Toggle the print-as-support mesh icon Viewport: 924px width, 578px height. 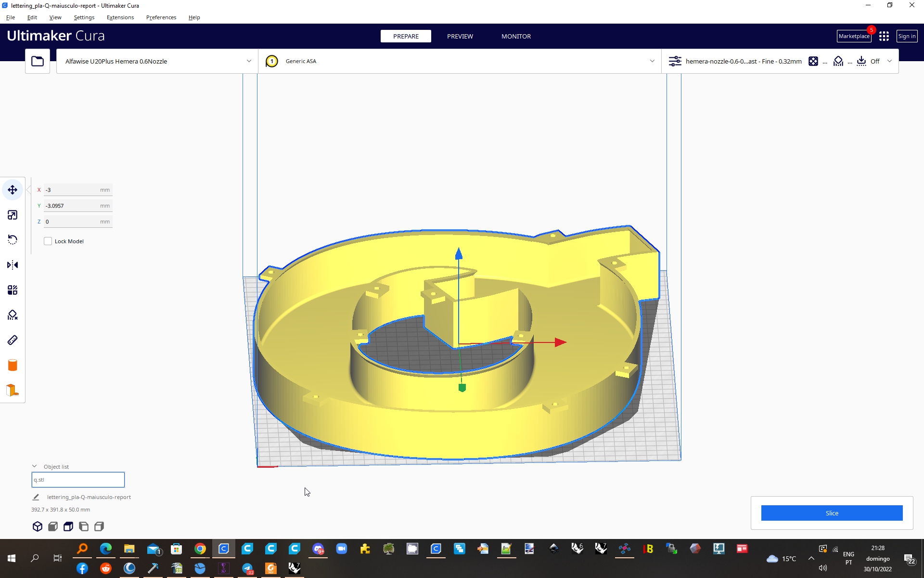coord(53,526)
